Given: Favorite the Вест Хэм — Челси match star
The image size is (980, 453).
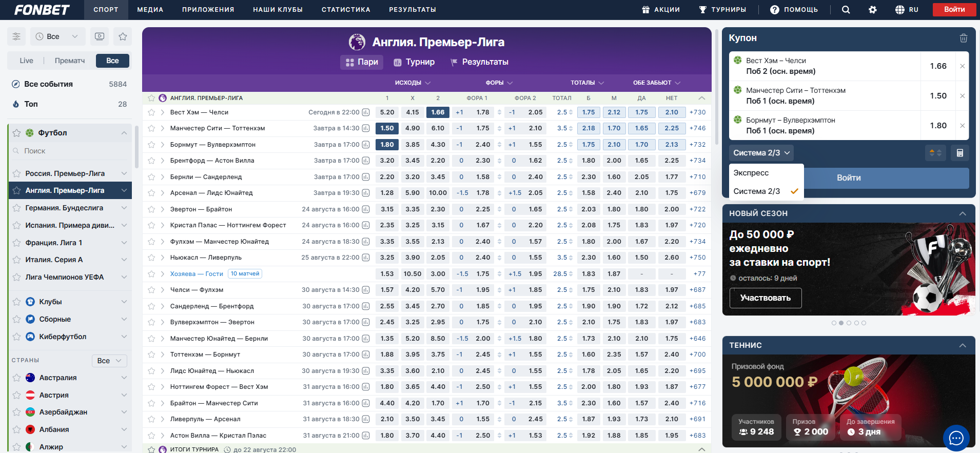Looking at the screenshot, I should pos(151,112).
